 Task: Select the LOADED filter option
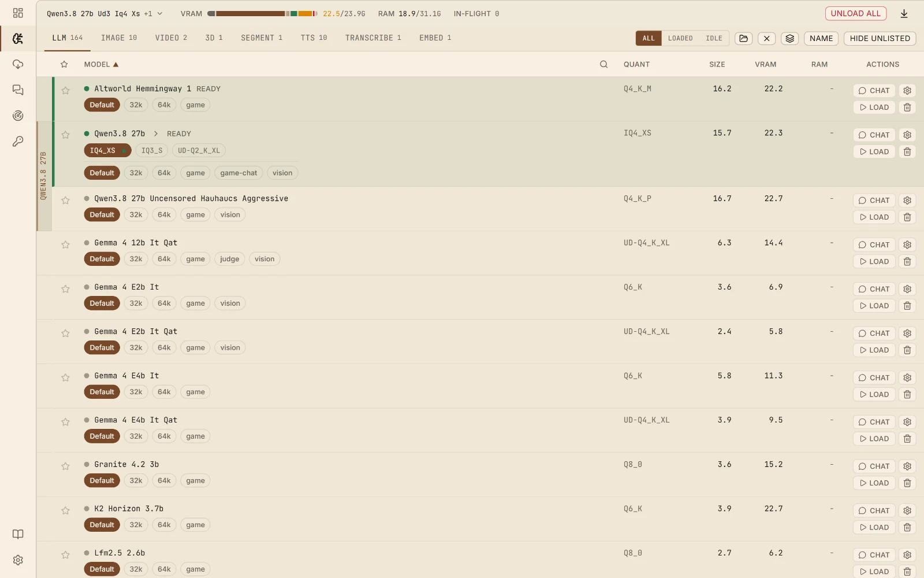tap(680, 38)
